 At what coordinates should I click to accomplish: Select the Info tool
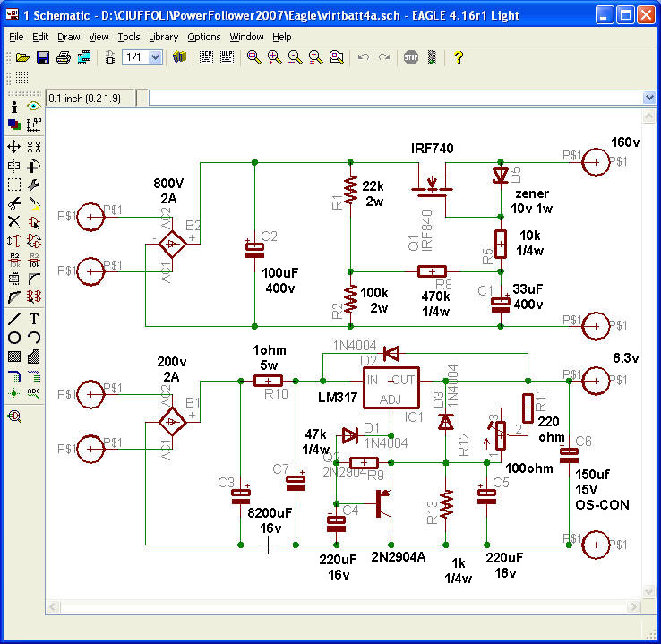(x=14, y=107)
